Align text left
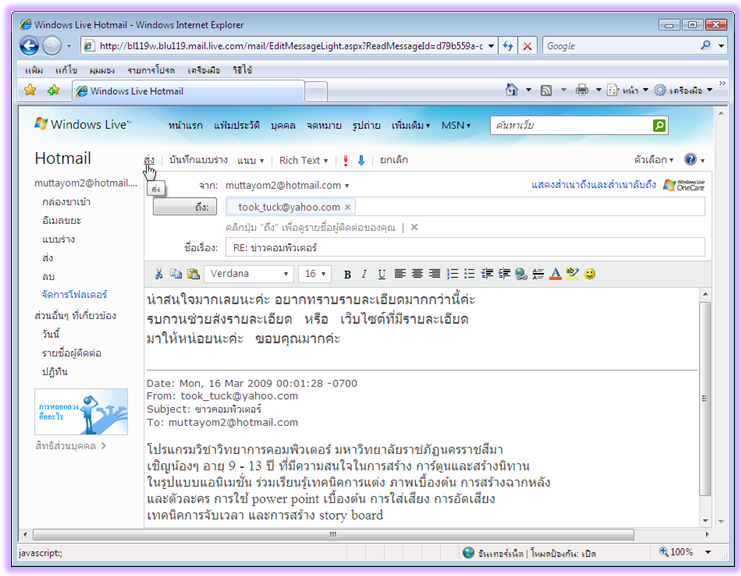Viewport: 741px width, 576px height. point(400,274)
